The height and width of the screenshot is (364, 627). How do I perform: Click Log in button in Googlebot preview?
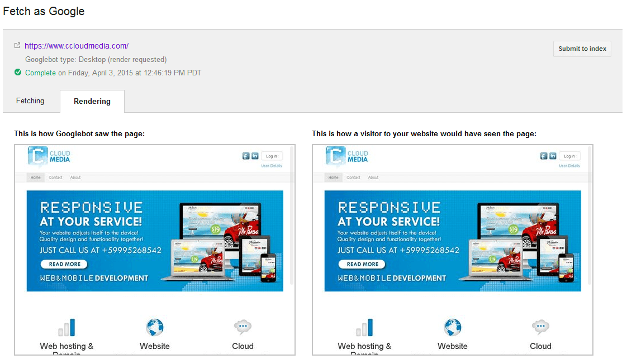tap(272, 156)
